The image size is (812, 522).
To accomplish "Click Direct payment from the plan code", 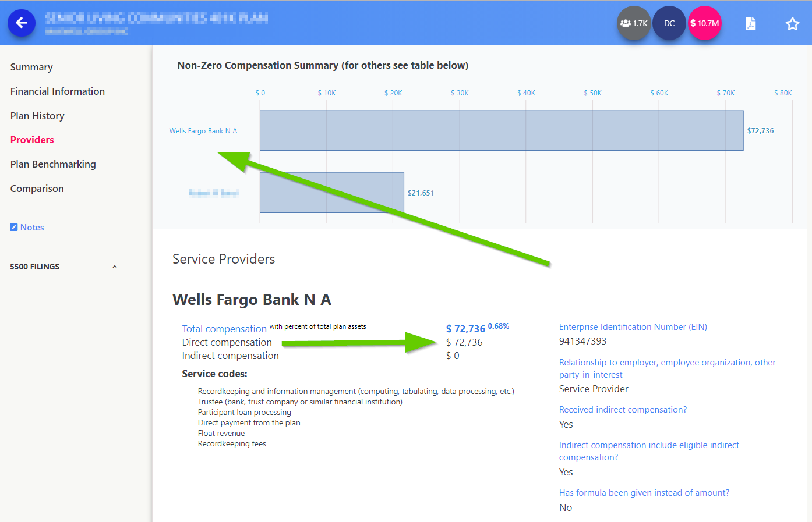I will (x=249, y=422).
